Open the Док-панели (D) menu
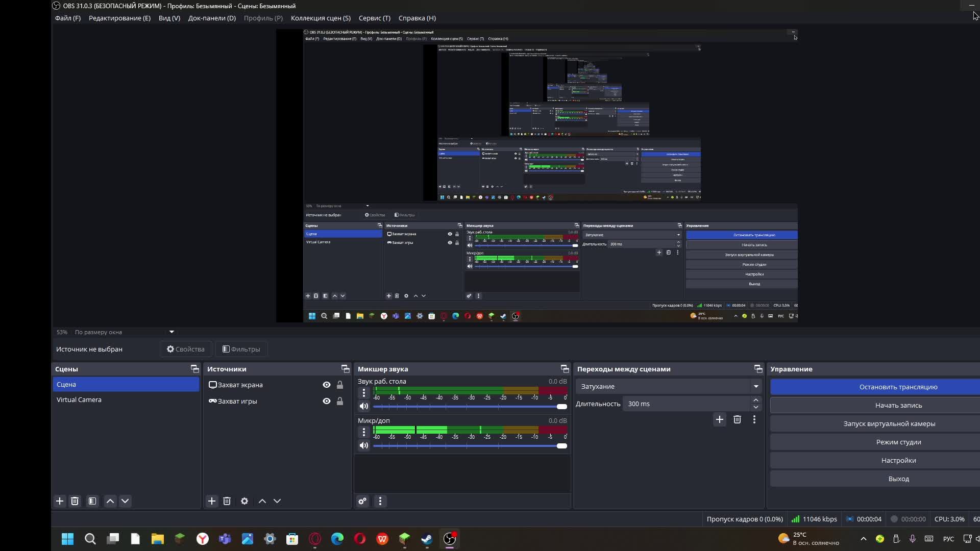980x551 pixels. [212, 18]
